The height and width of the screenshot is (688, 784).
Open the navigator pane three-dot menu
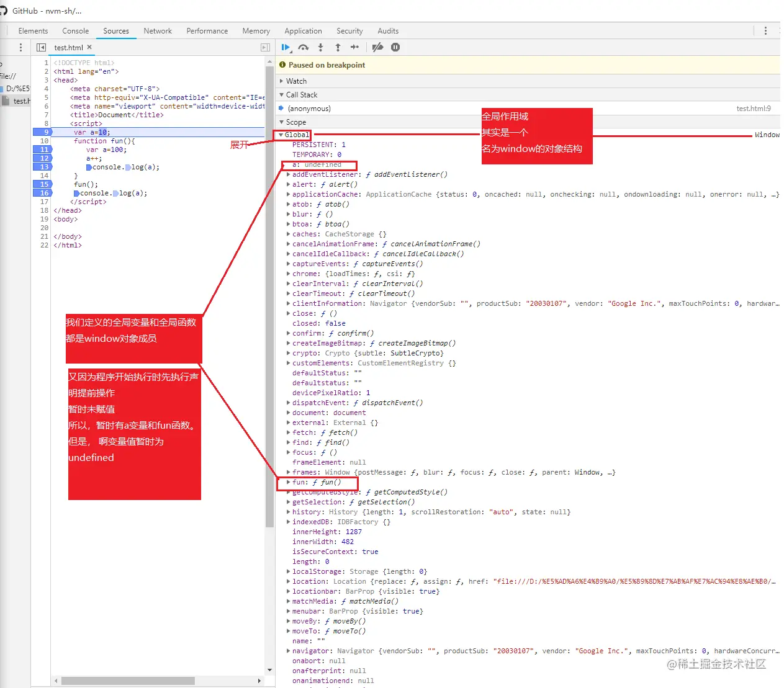click(x=20, y=47)
